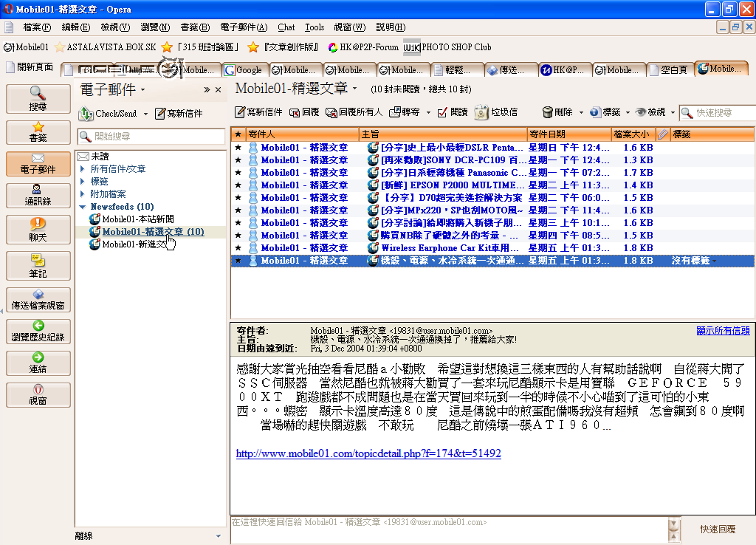Select the 未讀 unread folder
Viewport: 756px width, 545px height.
(x=100, y=157)
